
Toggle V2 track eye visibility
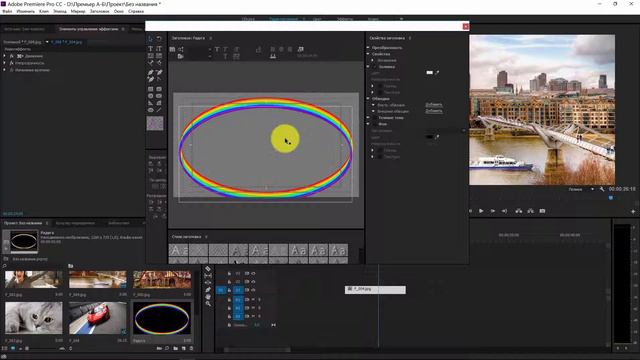coord(253,282)
